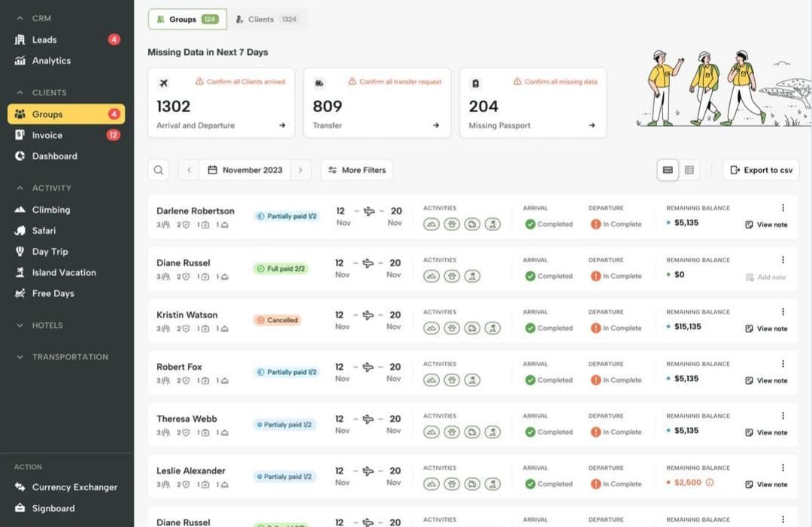812x527 pixels.
Task: Click Partially paid badge for Robert Fox
Action: (286, 372)
